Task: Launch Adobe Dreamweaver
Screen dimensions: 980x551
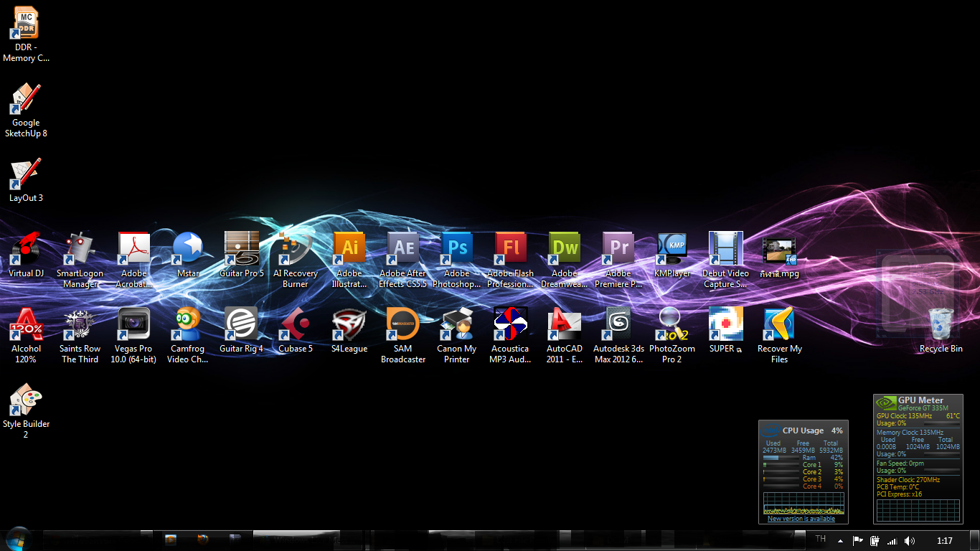Action: (565, 260)
